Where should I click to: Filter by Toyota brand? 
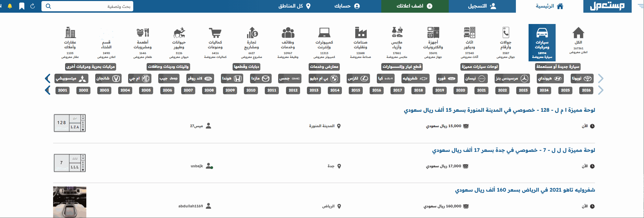point(582,78)
